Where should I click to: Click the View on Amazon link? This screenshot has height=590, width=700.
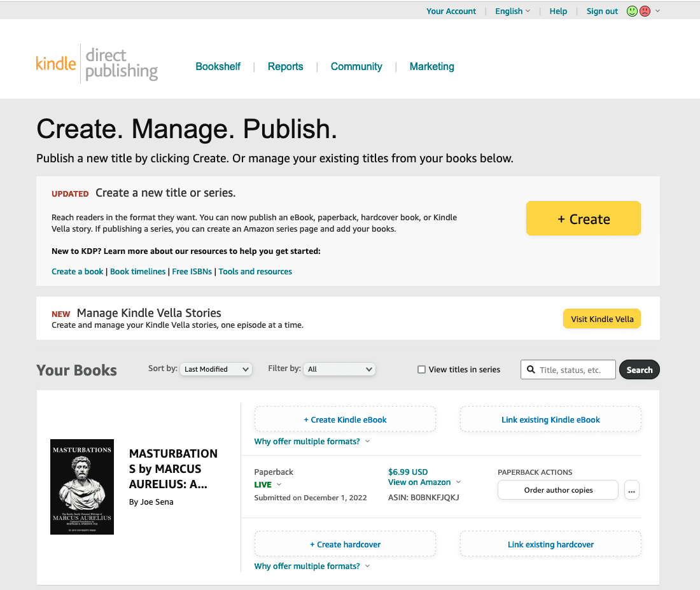419,482
